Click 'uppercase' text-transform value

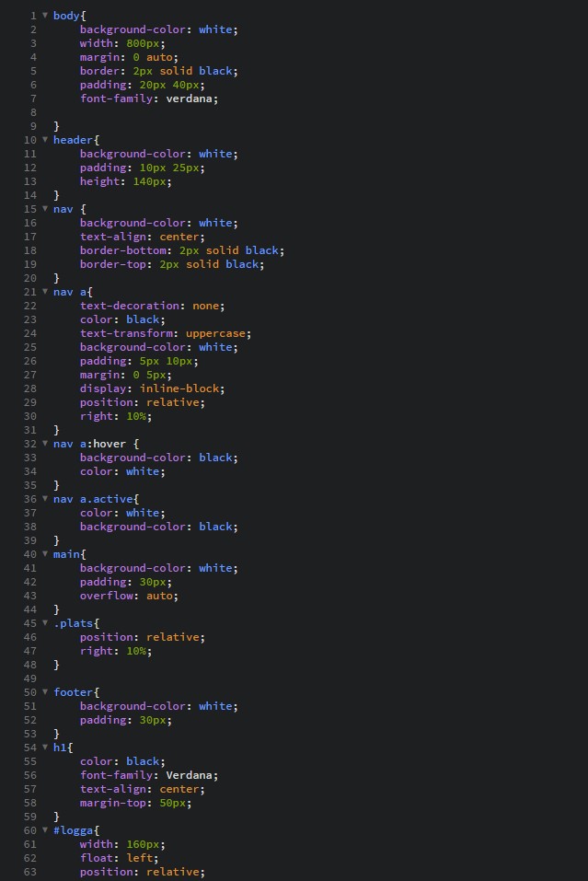218,333
